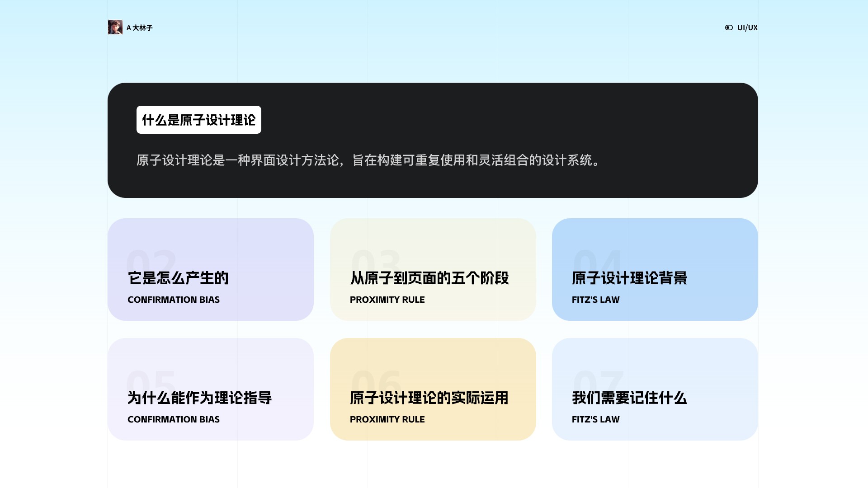Click the A大林子 avatar image
The height and width of the screenshot is (488, 868).
(116, 27)
